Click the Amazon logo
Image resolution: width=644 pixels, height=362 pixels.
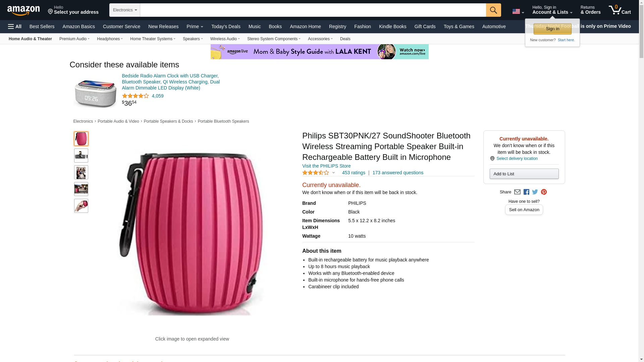click(23, 10)
